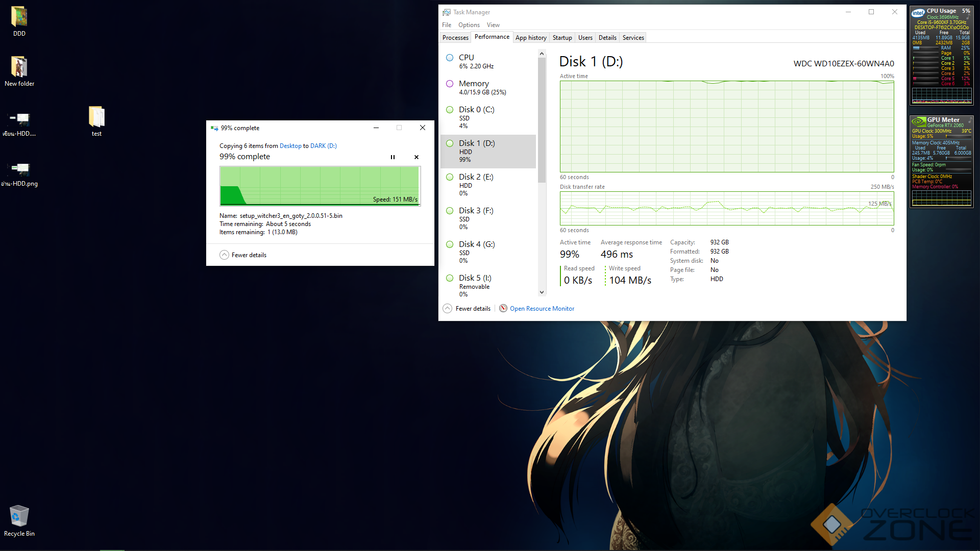Click the Recycle Bin icon
Screen dimensions: 980x551
pos(19,517)
